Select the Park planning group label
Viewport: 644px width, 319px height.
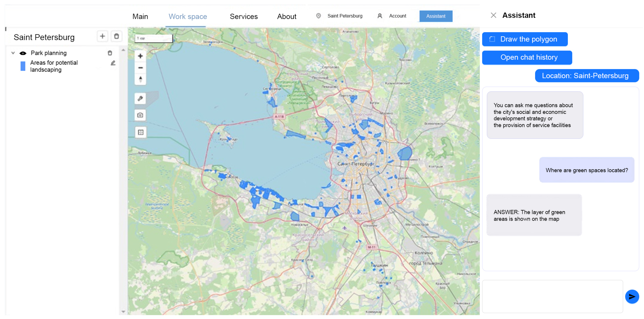[x=48, y=53]
